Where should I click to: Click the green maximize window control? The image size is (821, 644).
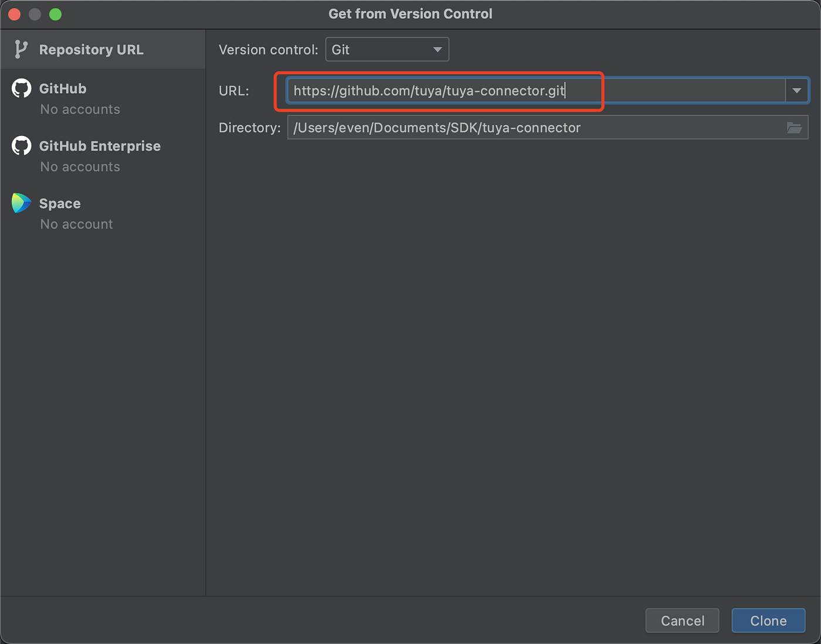pos(55,14)
